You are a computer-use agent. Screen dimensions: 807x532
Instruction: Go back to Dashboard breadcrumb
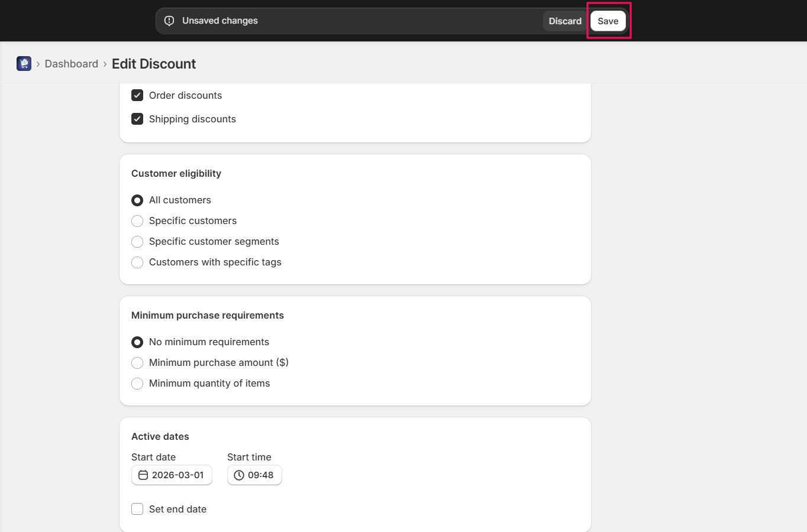tap(72, 64)
